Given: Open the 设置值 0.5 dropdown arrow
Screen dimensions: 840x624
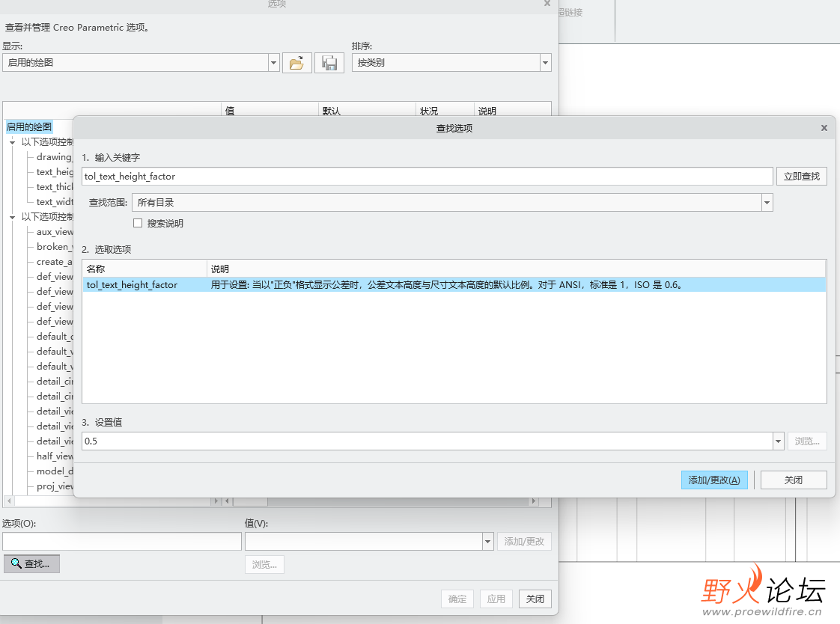Looking at the screenshot, I should 779,441.
